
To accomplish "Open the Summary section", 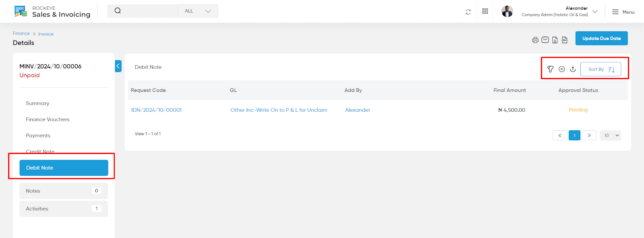I will coord(37,103).
